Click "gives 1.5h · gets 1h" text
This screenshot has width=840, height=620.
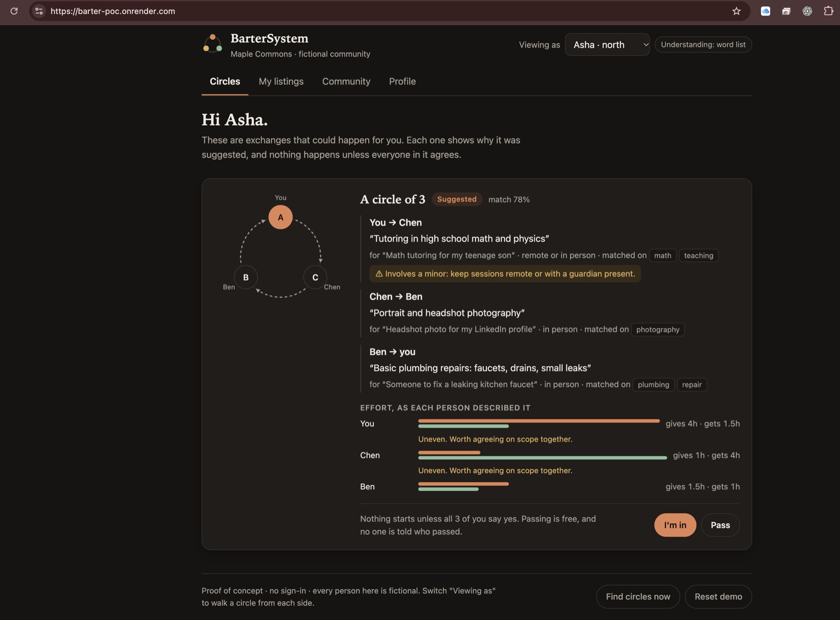click(x=702, y=487)
